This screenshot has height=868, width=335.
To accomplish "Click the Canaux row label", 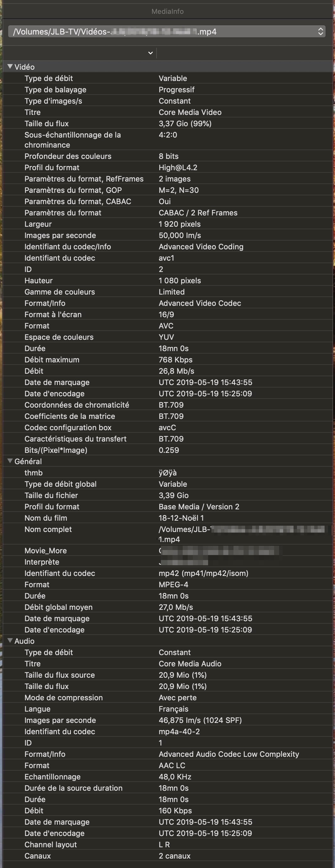I will pyautogui.click(x=38, y=855).
